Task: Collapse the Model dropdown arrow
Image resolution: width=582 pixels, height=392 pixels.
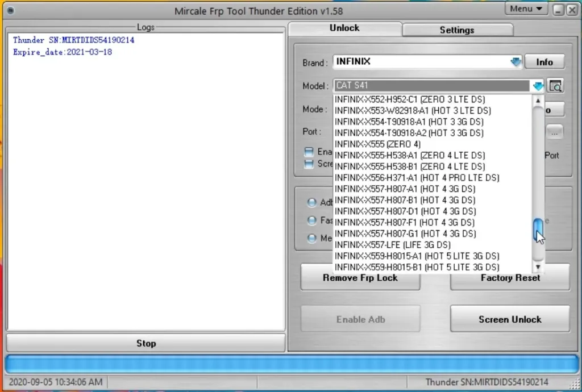Action: (538, 86)
